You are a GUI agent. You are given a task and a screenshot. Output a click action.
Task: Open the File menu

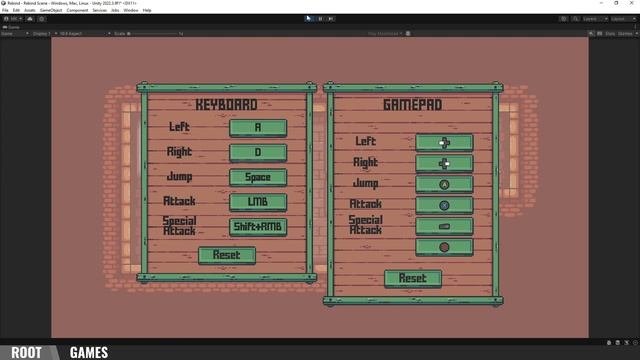pyautogui.click(x=5, y=10)
